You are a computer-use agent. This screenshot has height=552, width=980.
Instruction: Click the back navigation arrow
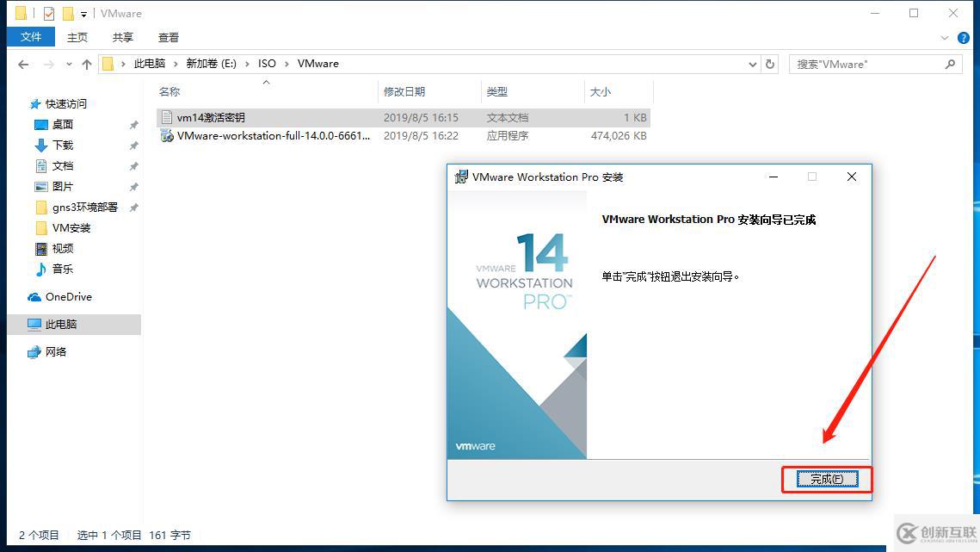click(x=23, y=63)
